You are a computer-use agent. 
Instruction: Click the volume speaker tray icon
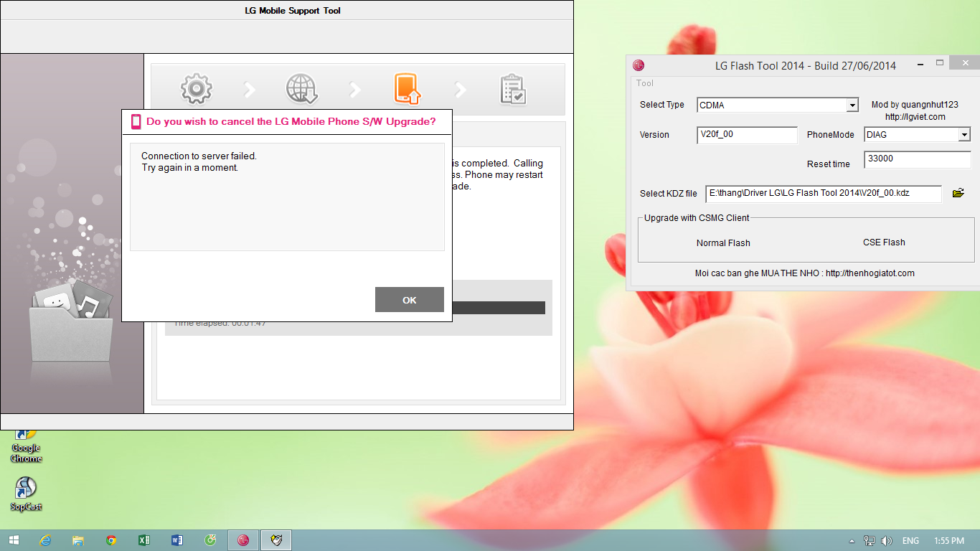point(887,541)
